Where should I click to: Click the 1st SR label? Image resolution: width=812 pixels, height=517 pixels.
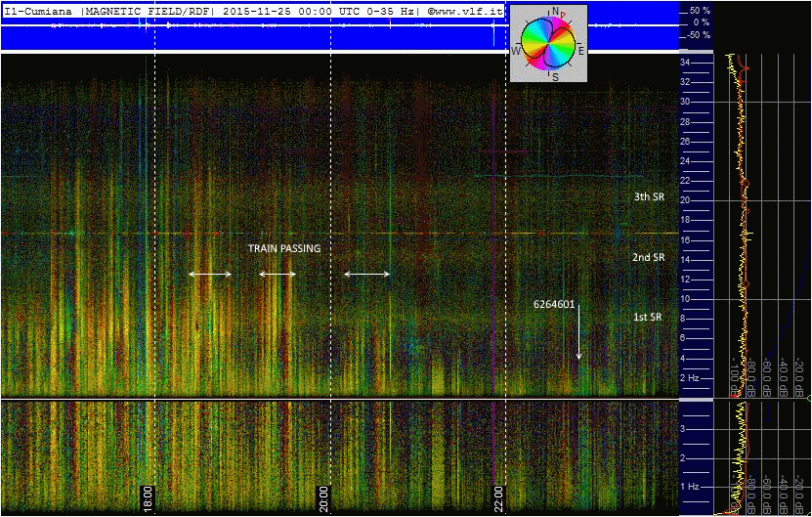pyautogui.click(x=648, y=318)
